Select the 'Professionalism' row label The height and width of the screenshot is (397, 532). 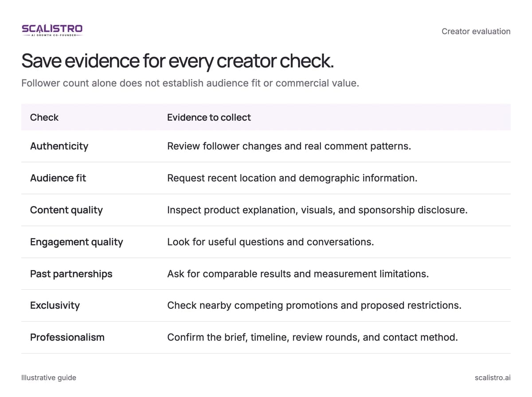(67, 337)
